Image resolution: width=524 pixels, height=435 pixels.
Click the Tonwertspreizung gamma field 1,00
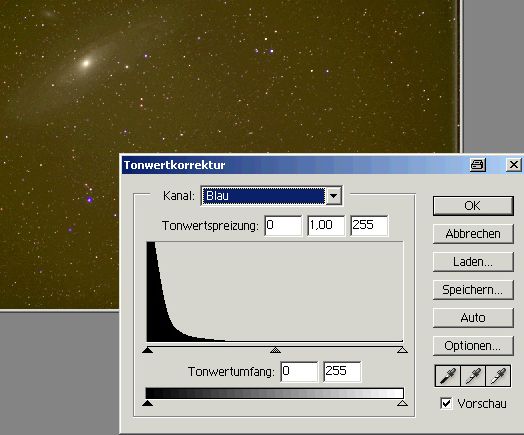click(326, 226)
